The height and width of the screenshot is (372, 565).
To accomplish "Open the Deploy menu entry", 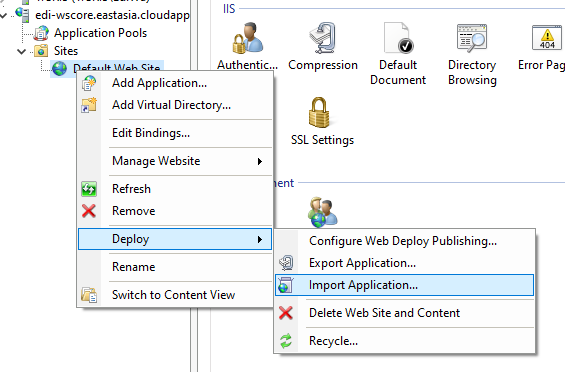I will tap(175, 239).
